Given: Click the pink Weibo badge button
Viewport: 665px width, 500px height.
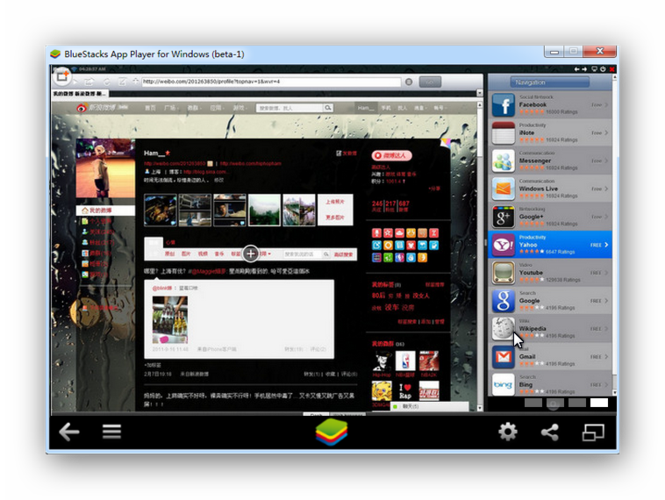Looking at the screenshot, I should [x=391, y=156].
